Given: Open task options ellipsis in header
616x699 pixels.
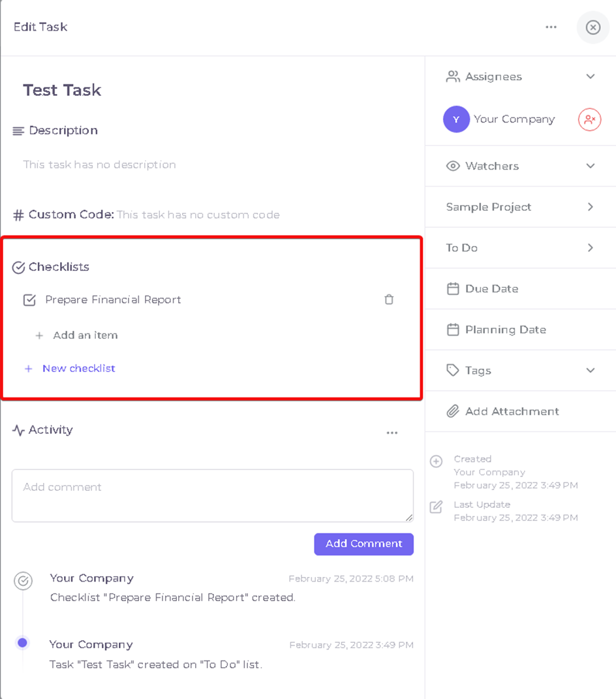Looking at the screenshot, I should [x=551, y=27].
